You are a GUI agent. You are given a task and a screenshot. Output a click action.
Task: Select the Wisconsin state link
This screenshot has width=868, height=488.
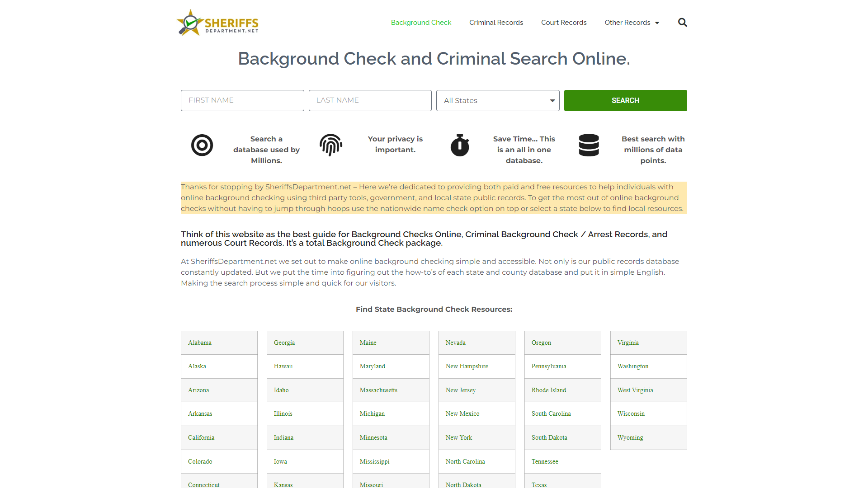coord(631,414)
